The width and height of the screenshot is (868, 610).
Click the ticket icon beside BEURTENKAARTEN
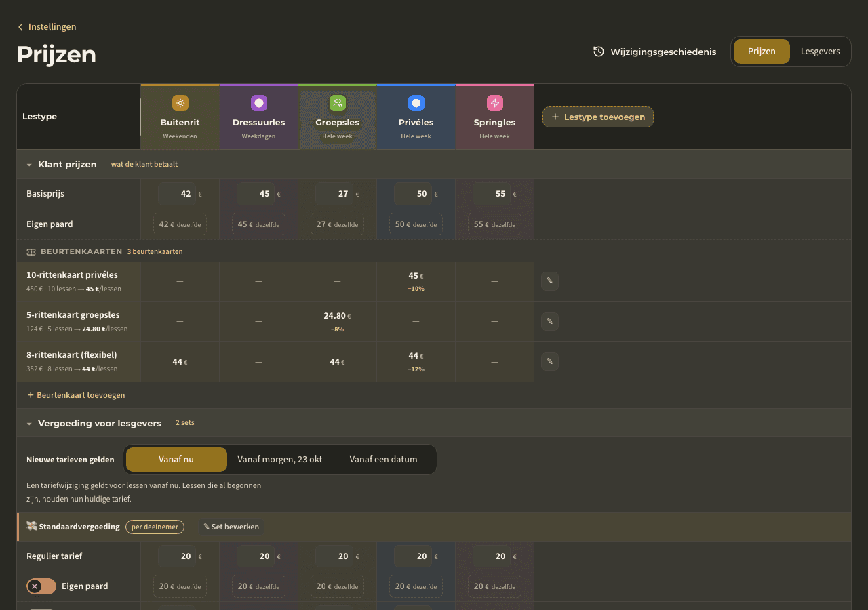[x=31, y=251]
